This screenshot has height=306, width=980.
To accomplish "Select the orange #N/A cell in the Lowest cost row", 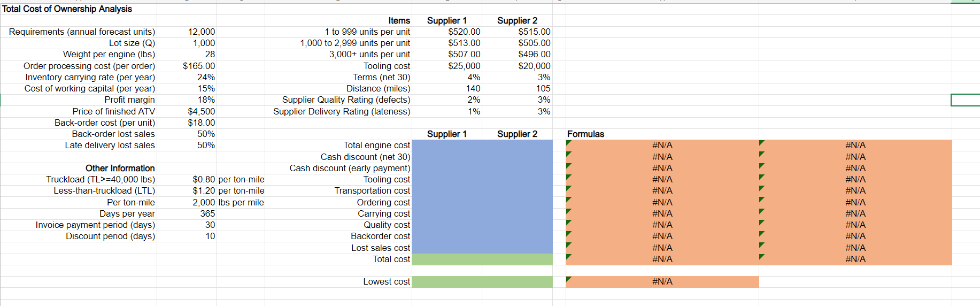I will (x=662, y=282).
